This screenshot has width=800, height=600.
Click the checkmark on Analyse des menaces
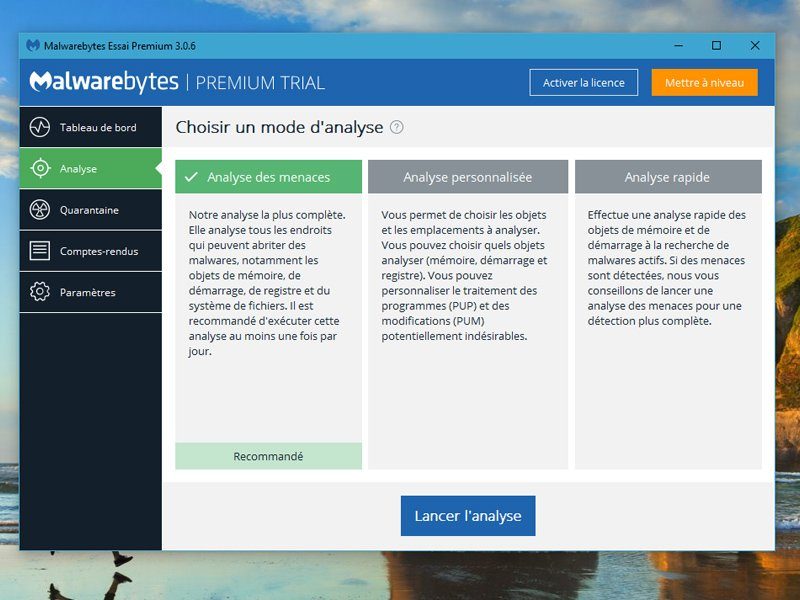(191, 177)
